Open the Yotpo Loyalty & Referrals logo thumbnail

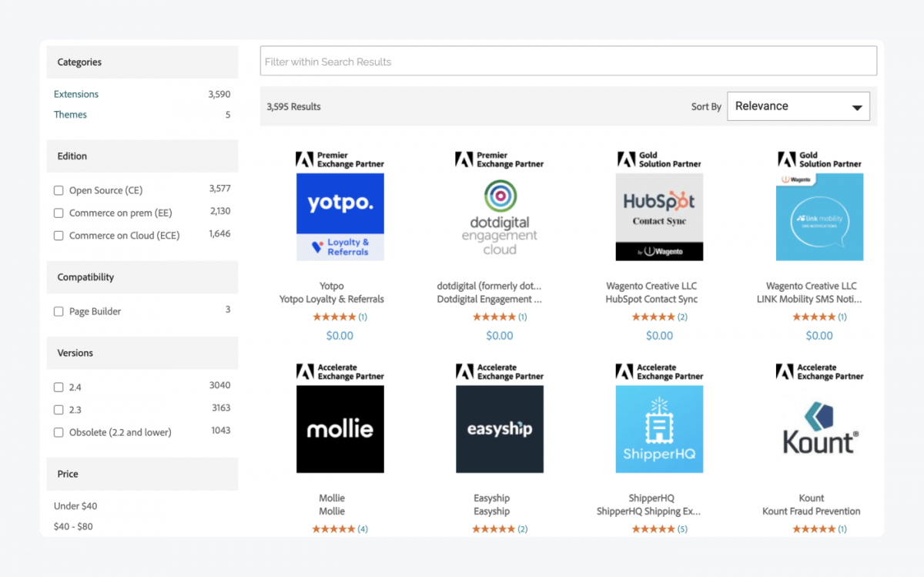tap(340, 216)
